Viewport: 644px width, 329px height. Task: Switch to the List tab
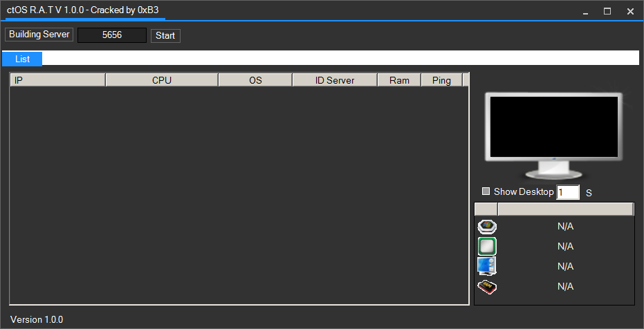(x=22, y=59)
